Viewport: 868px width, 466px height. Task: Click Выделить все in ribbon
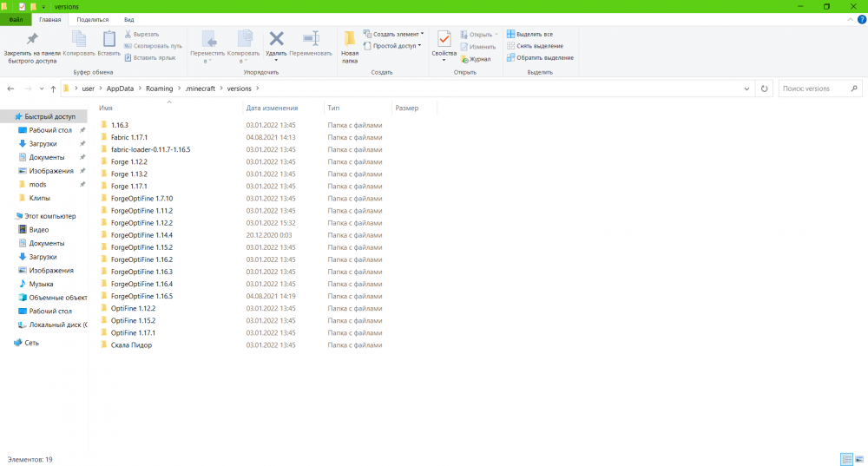pyautogui.click(x=529, y=35)
